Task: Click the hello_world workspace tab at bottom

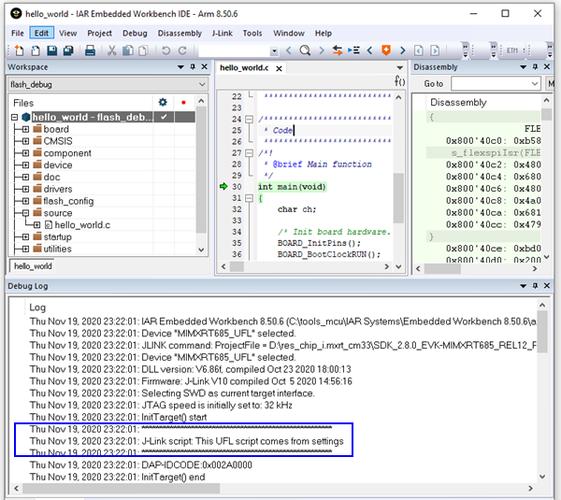Action: point(33,266)
